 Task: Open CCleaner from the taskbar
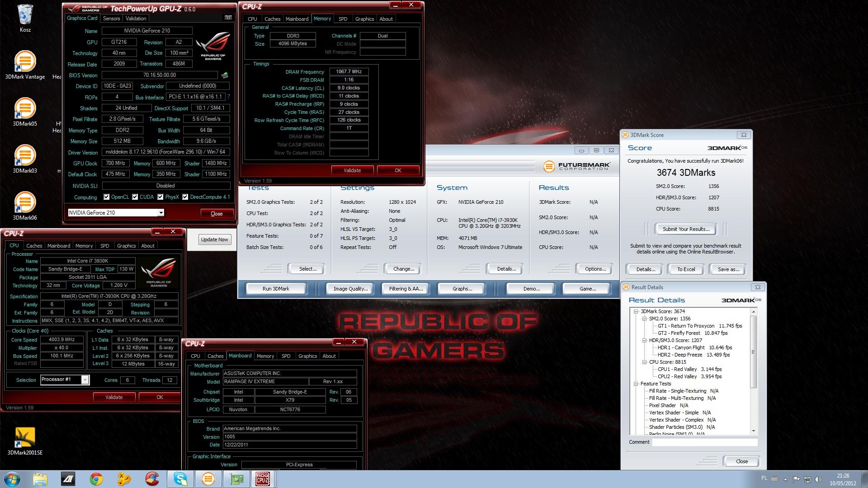click(x=152, y=479)
